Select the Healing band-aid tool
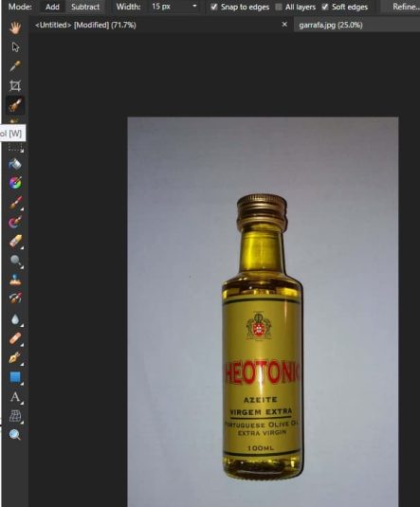The image size is (420, 507). 15,338
